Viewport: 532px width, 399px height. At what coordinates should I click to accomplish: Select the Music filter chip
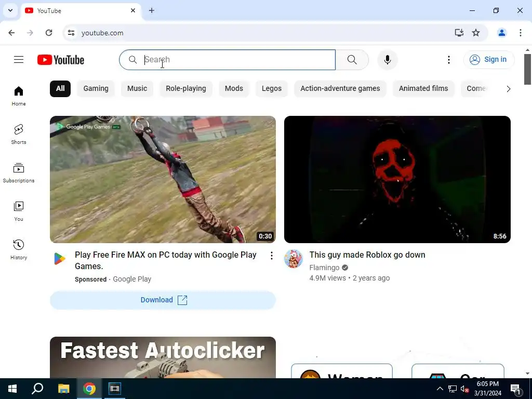pos(137,88)
